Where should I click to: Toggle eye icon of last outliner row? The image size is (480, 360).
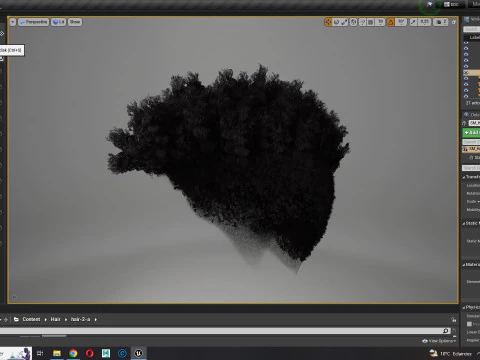[466, 96]
